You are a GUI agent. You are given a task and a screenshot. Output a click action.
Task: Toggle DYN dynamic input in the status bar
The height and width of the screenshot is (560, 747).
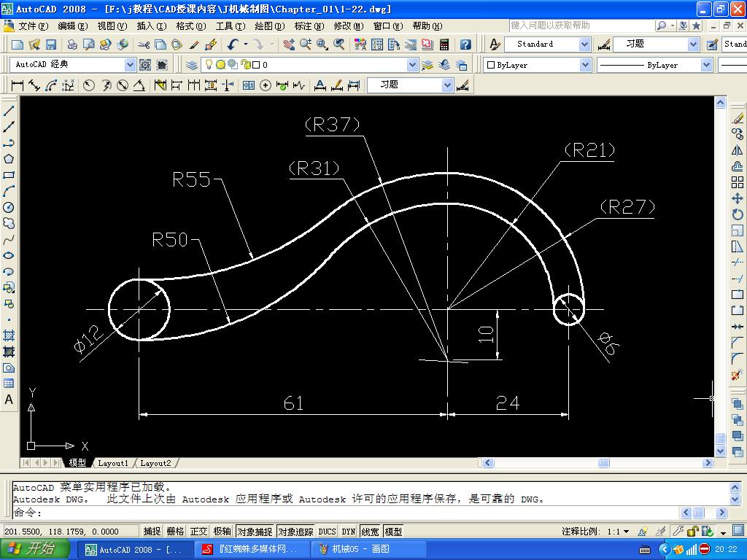348,531
